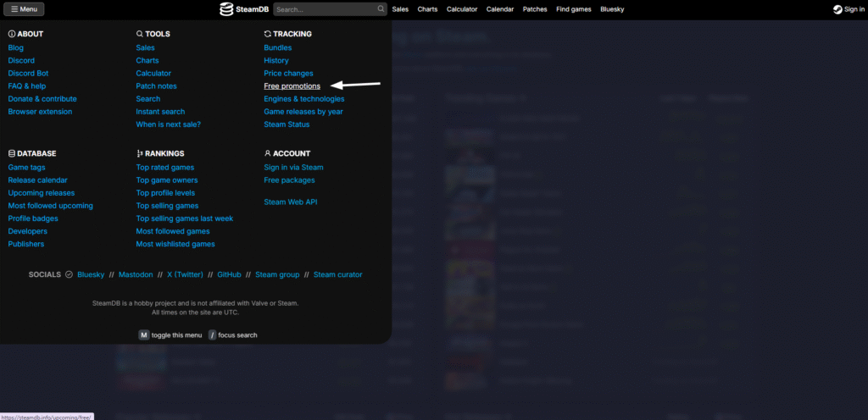Screen dimensions: 868x420
Task: Open Most followed upcoming link
Action: [x=50, y=206]
